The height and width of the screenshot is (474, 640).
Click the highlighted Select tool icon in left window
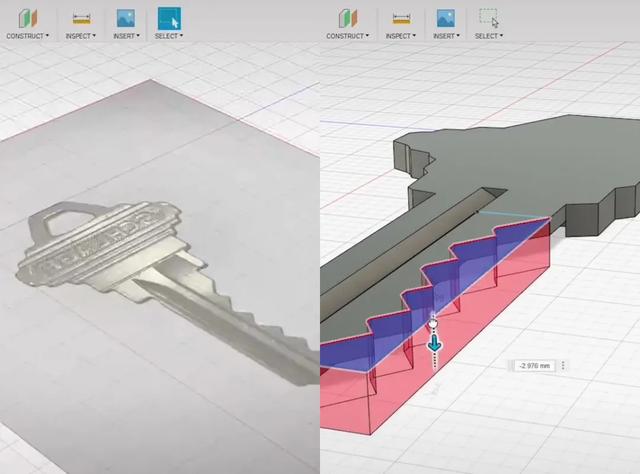(169, 18)
